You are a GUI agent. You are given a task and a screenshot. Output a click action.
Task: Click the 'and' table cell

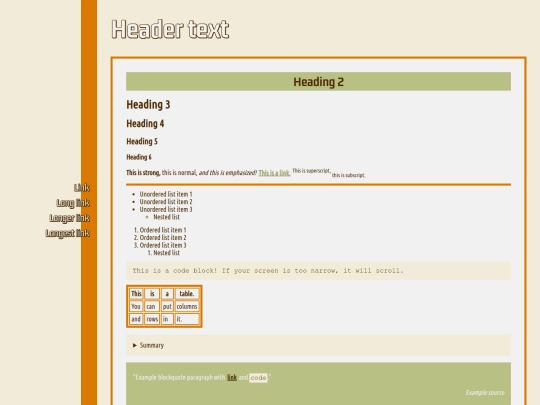[x=136, y=319]
